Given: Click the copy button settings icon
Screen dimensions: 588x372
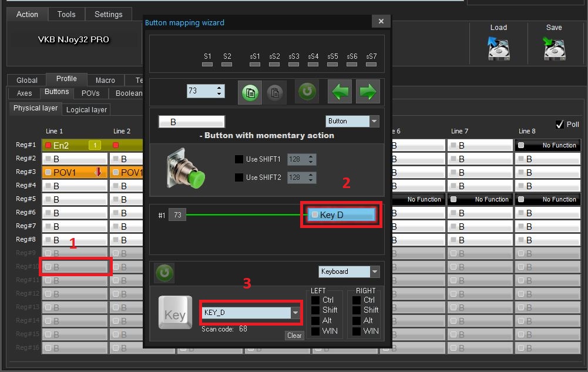Looking at the screenshot, I should 250,92.
